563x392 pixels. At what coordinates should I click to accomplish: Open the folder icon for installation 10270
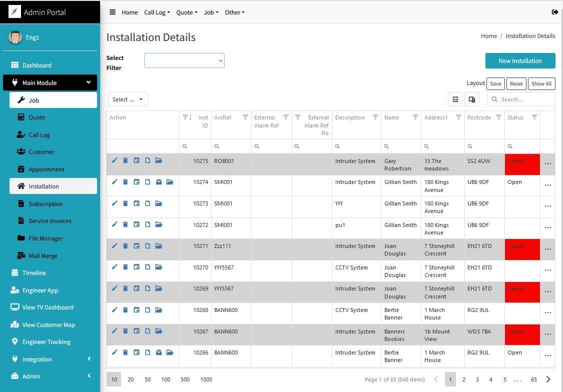pyautogui.click(x=159, y=267)
